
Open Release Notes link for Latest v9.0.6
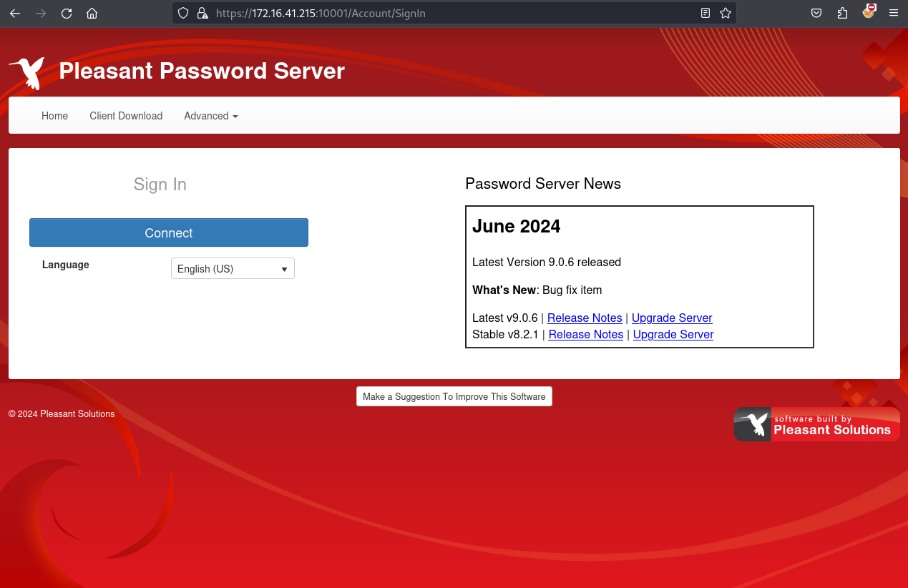585,318
